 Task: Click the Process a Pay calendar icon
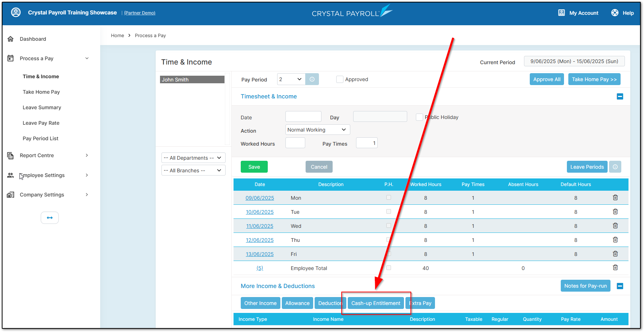click(10, 58)
